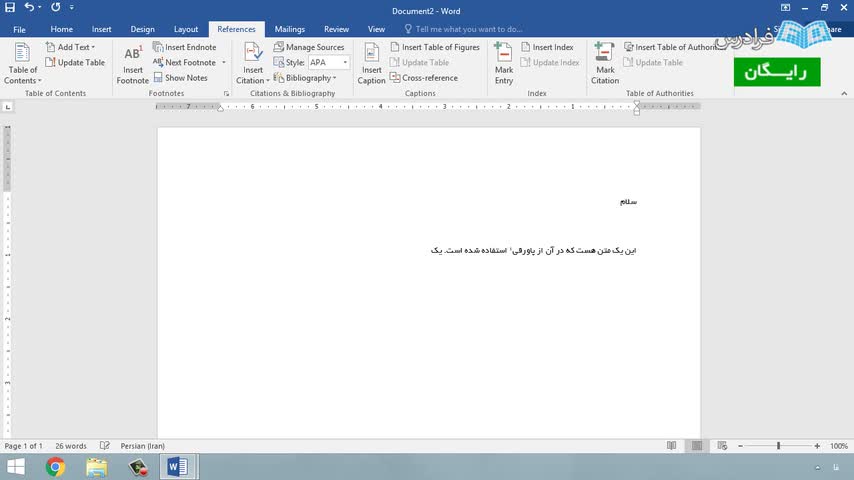
Task: Show hidden system tray icons
Action: click(x=818, y=467)
